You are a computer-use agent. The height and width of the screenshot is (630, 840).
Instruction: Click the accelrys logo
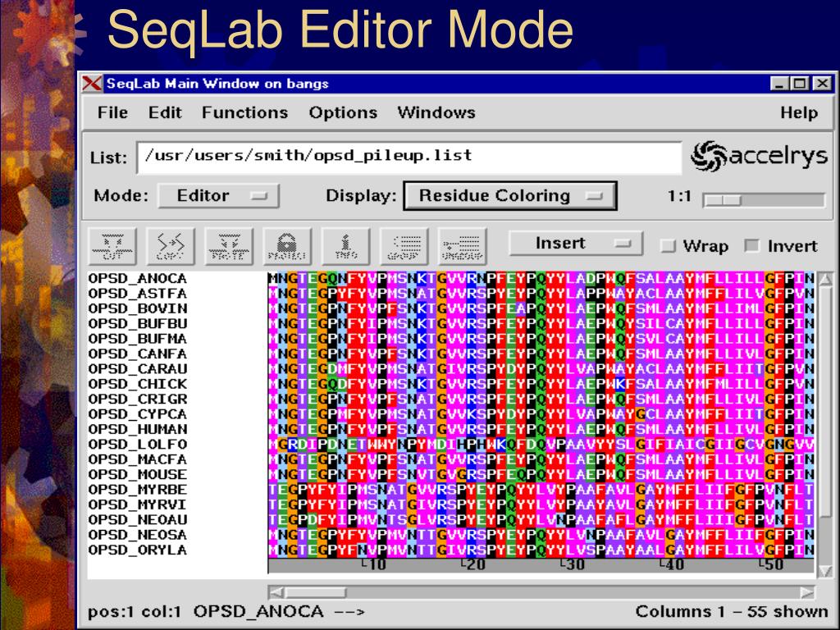[x=760, y=157]
